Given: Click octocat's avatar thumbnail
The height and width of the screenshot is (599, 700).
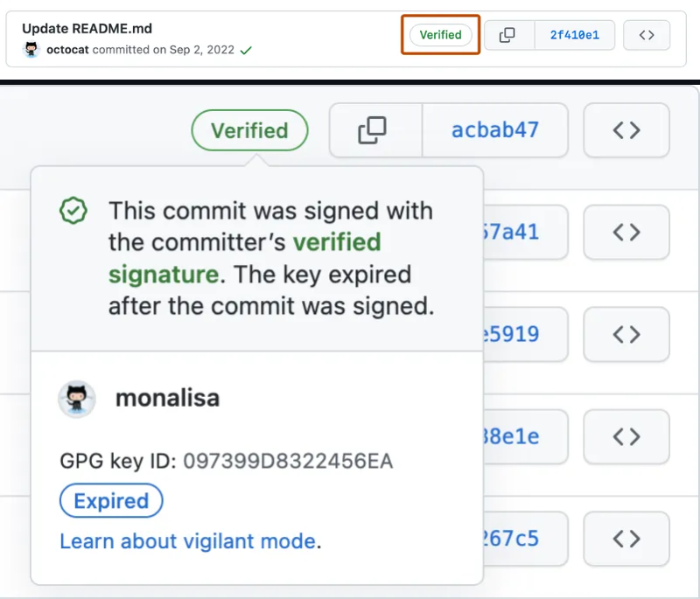Looking at the screenshot, I should tap(31, 51).
